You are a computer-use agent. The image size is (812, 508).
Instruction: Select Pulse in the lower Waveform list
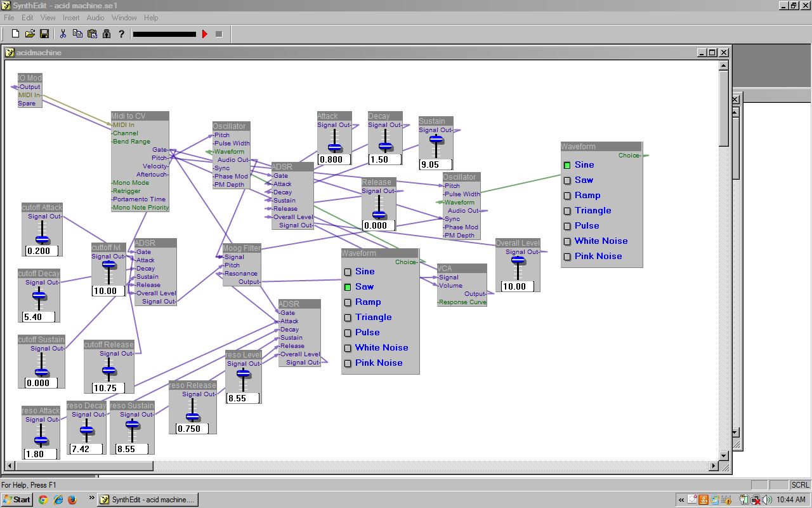click(362, 333)
